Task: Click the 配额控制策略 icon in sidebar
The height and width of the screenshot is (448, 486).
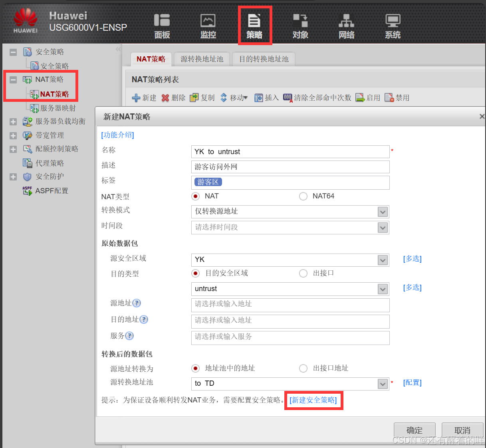Action: tap(28, 149)
